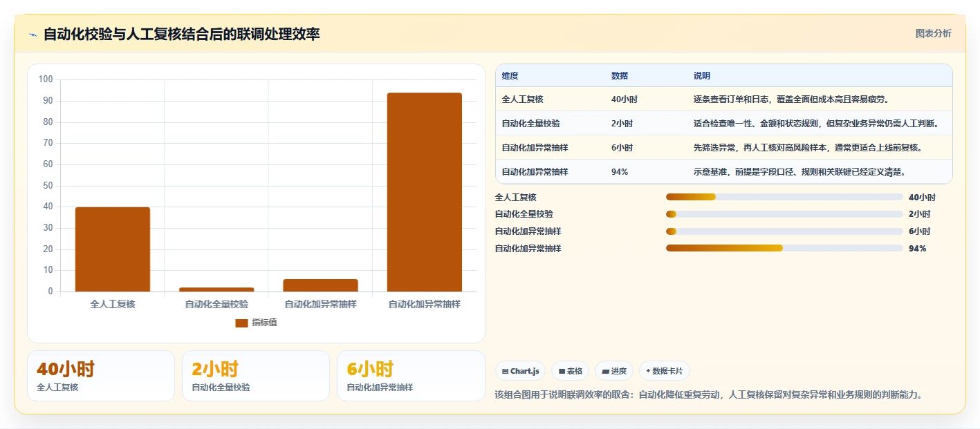Click the 自动化全量校验 progress bar
980x429 pixels.
[x=784, y=214]
